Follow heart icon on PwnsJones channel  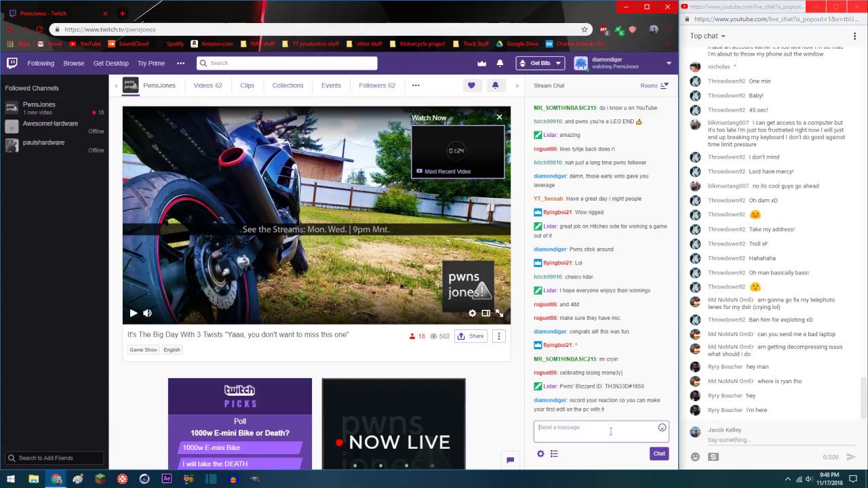click(x=471, y=85)
